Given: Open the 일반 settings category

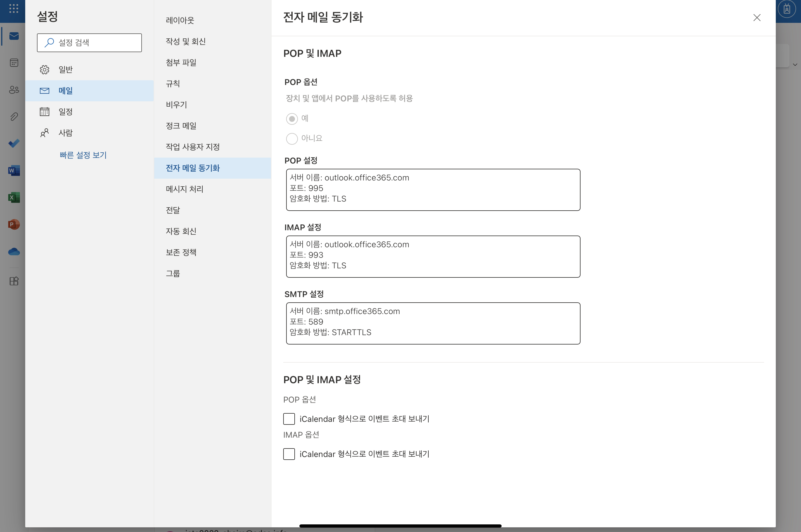Looking at the screenshot, I should click(65, 69).
